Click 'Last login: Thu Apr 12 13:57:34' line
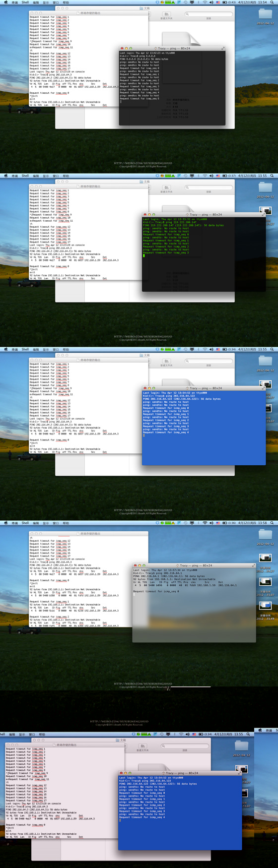This screenshot has height=868, width=278. (x=165, y=570)
